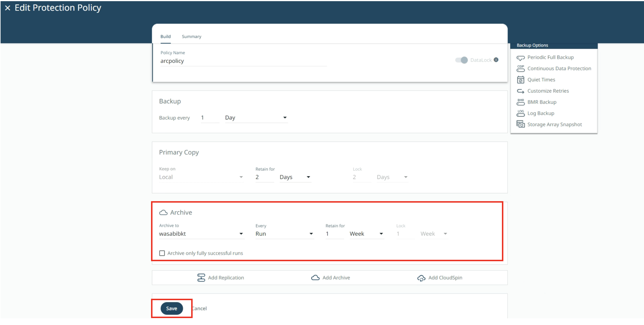Open Archive Retain for Week dropdown
The width and height of the screenshot is (644, 325).
click(x=366, y=234)
